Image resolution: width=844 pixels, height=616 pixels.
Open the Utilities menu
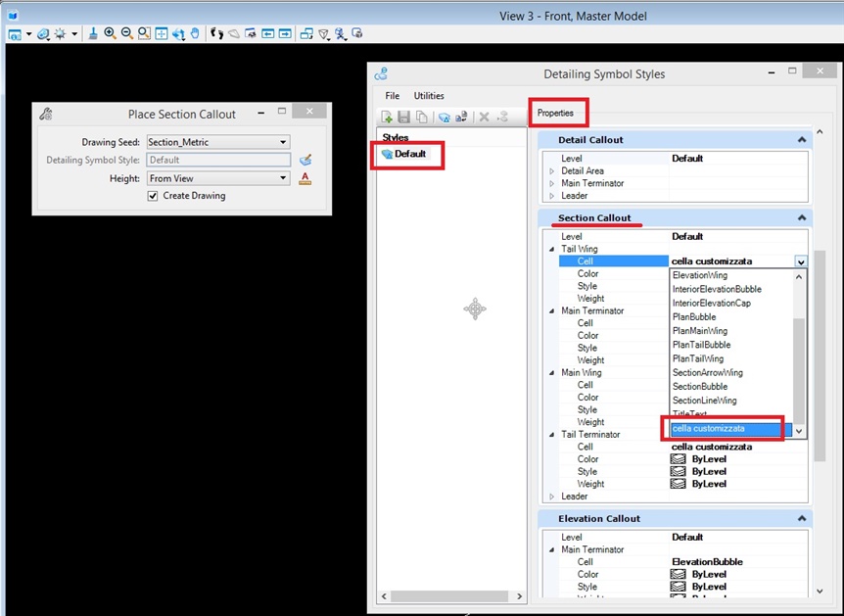click(429, 95)
